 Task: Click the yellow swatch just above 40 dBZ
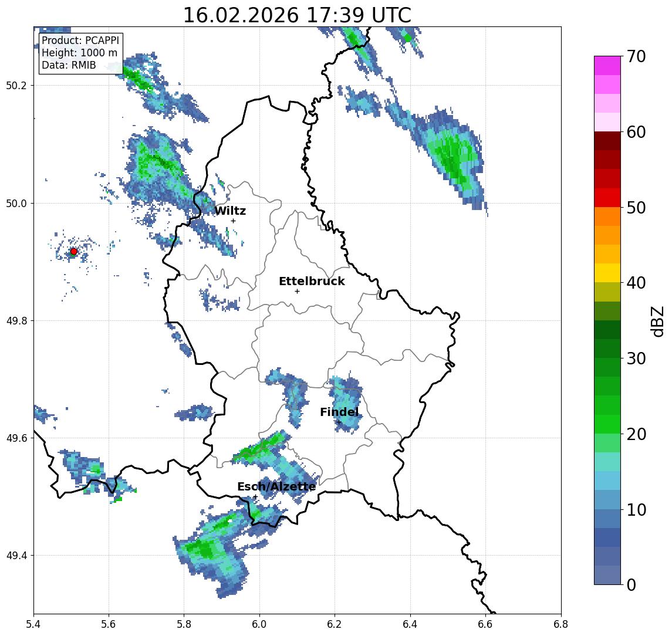click(607, 273)
